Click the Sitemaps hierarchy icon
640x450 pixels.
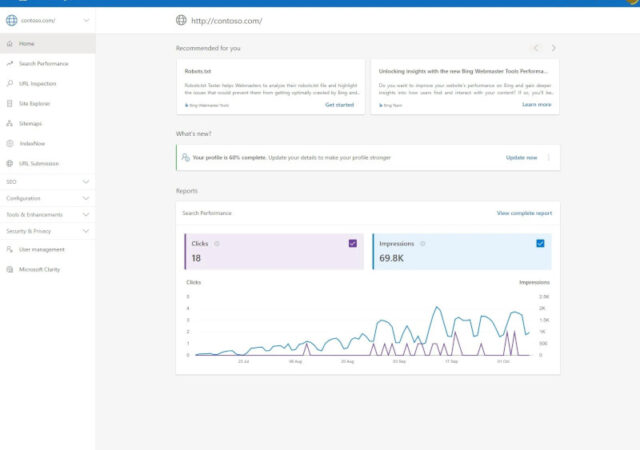click(10, 124)
